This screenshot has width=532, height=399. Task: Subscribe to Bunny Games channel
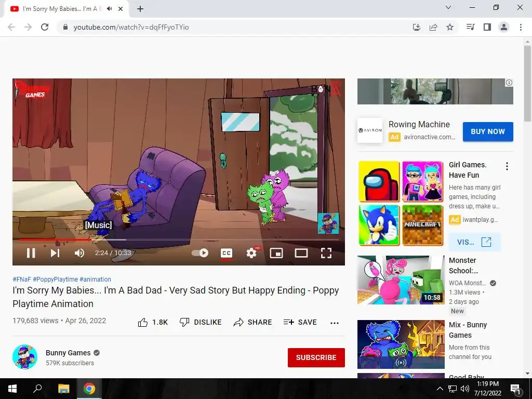point(316,357)
